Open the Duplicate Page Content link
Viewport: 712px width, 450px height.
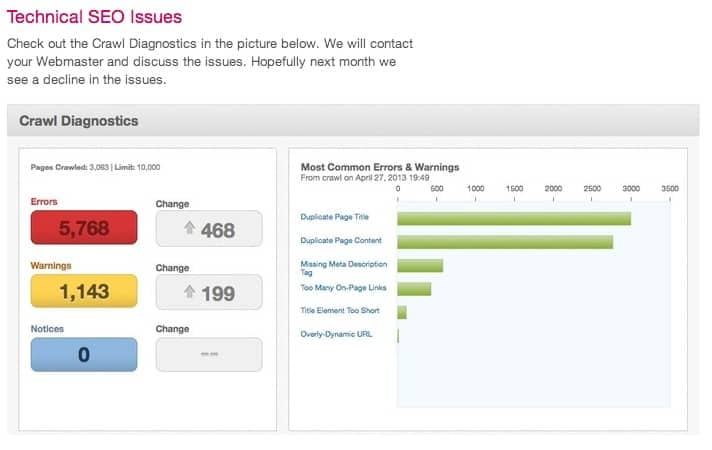coord(341,241)
